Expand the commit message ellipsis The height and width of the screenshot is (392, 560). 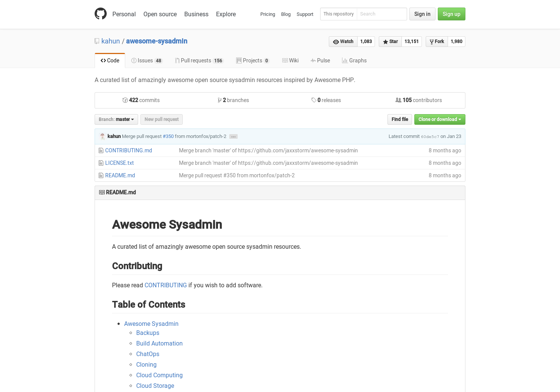[x=233, y=136]
